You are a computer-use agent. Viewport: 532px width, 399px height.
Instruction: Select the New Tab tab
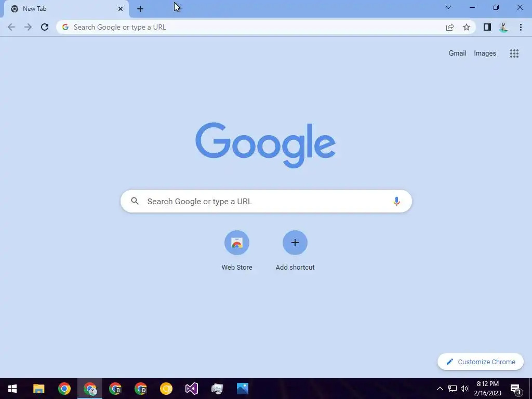[x=66, y=9]
